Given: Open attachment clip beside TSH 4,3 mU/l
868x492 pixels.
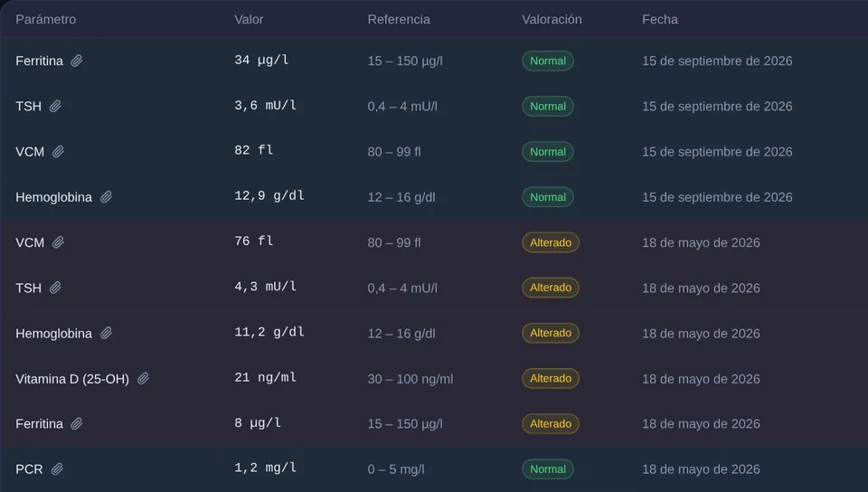Looking at the screenshot, I should pyautogui.click(x=55, y=288).
